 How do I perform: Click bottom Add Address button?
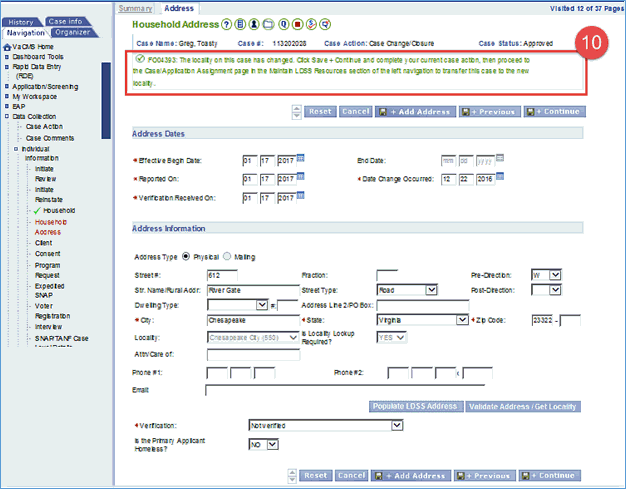click(x=411, y=475)
